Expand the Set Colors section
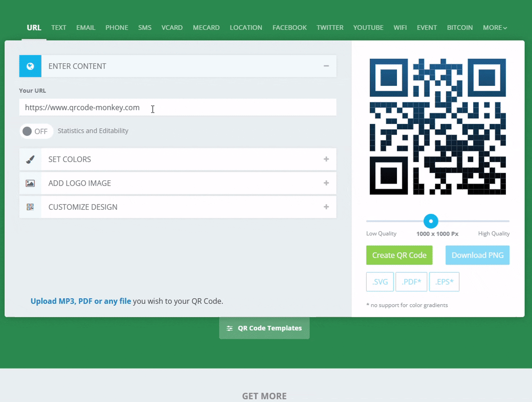Screen dimensions: 532x402 click(x=326, y=159)
